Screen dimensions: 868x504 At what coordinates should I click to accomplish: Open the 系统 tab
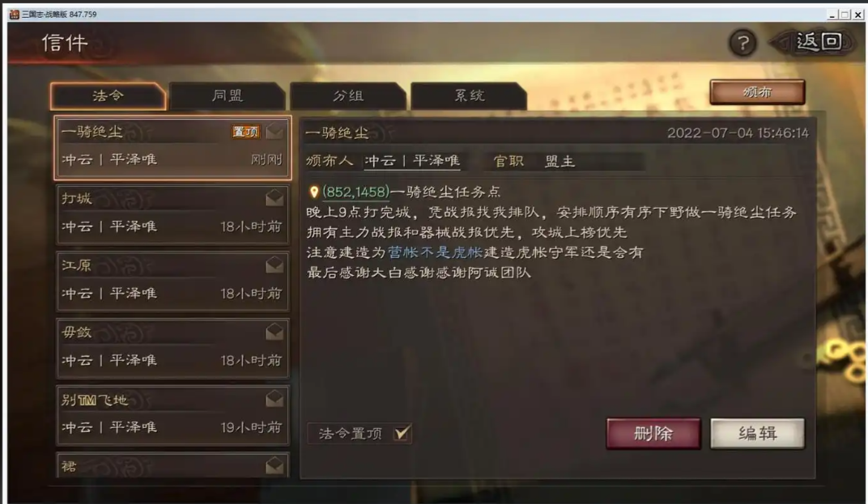tap(469, 95)
